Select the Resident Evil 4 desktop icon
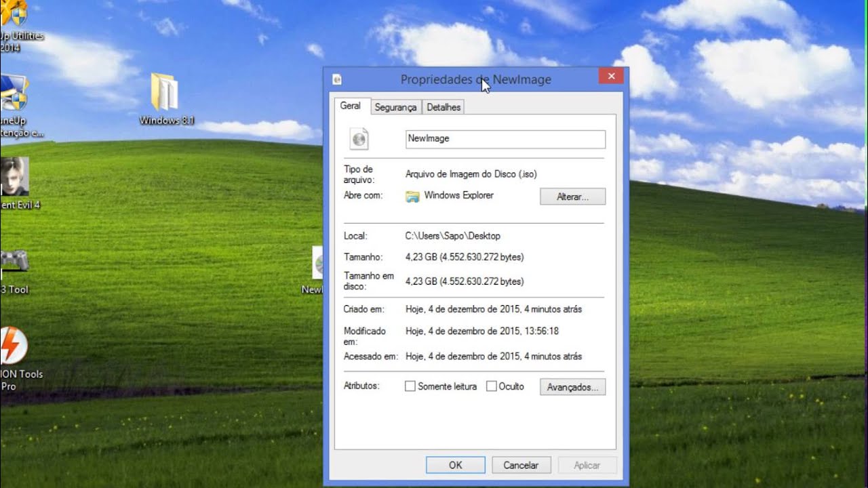Image resolution: width=868 pixels, height=488 pixels. click(14, 176)
